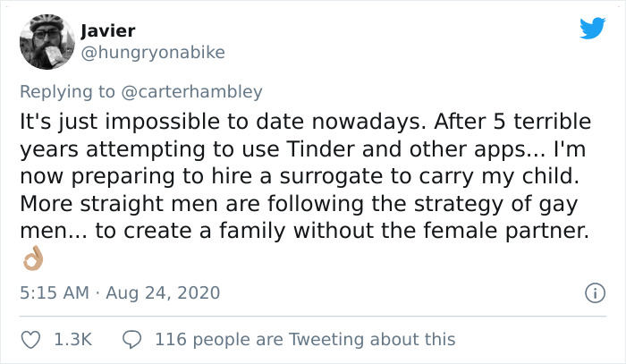Click the divider line above the like count
The height and width of the screenshot is (364, 626).
click(313, 317)
